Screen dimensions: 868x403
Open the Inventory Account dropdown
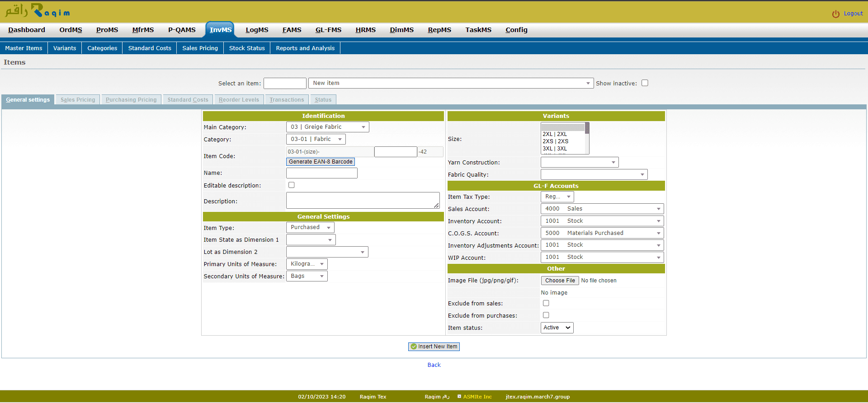pos(602,221)
